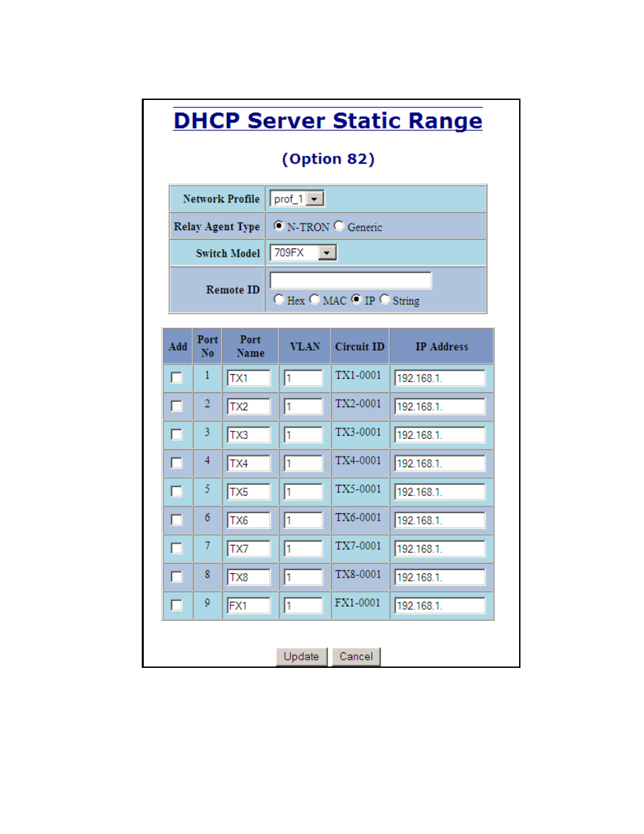Click the VLAN field for port 2
The height and width of the screenshot is (834, 644).
point(303,407)
